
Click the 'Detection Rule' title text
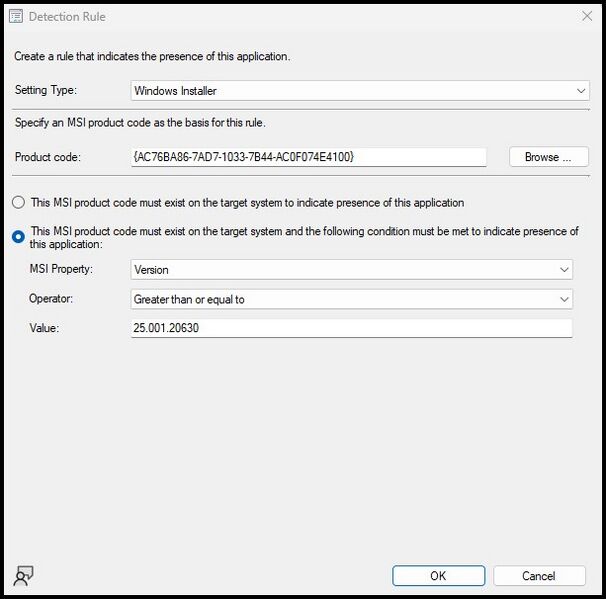[x=67, y=17]
